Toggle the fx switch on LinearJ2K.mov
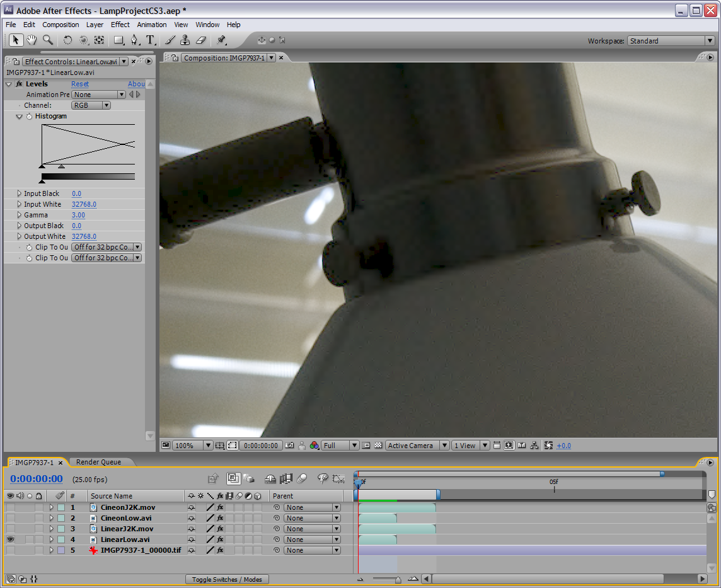The width and height of the screenshot is (721, 588). [x=220, y=529]
